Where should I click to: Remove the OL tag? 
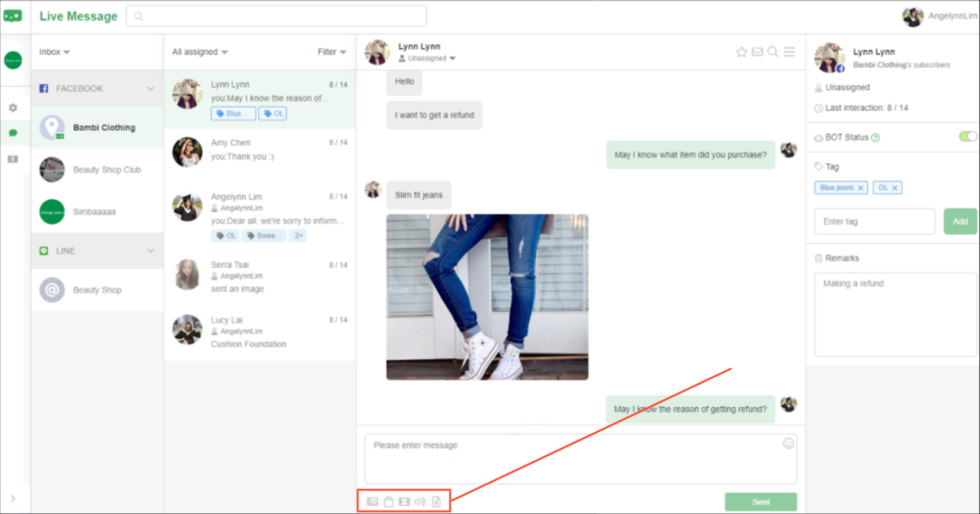(x=895, y=188)
